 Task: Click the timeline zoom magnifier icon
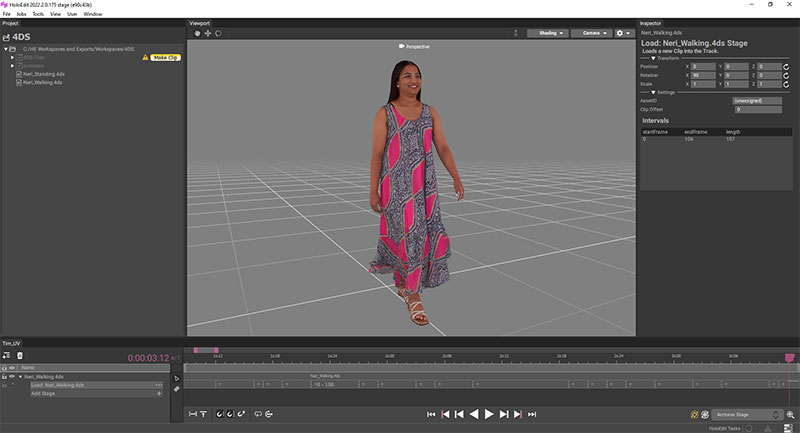[790, 414]
